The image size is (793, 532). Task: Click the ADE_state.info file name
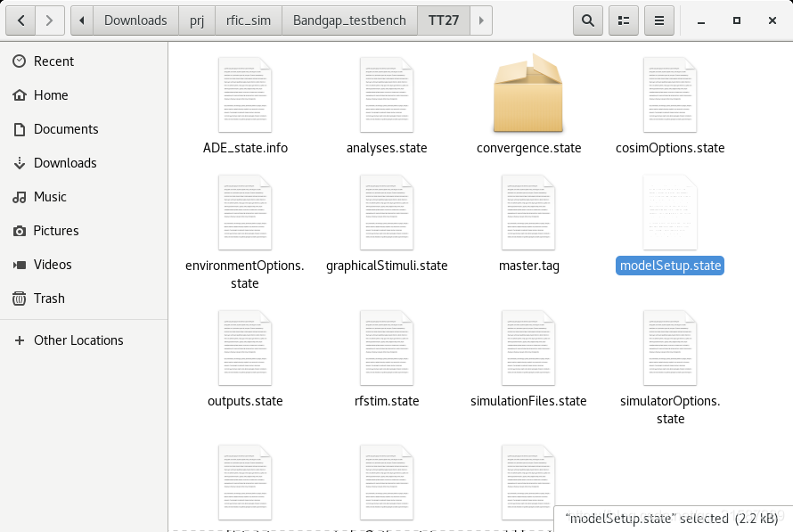tap(245, 148)
